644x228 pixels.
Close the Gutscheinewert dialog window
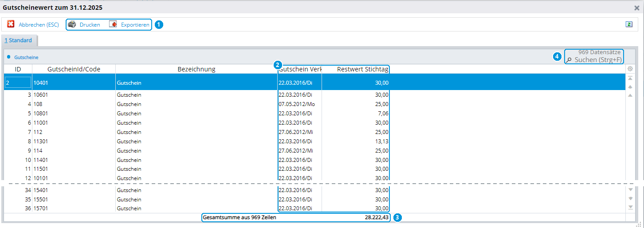point(637,8)
